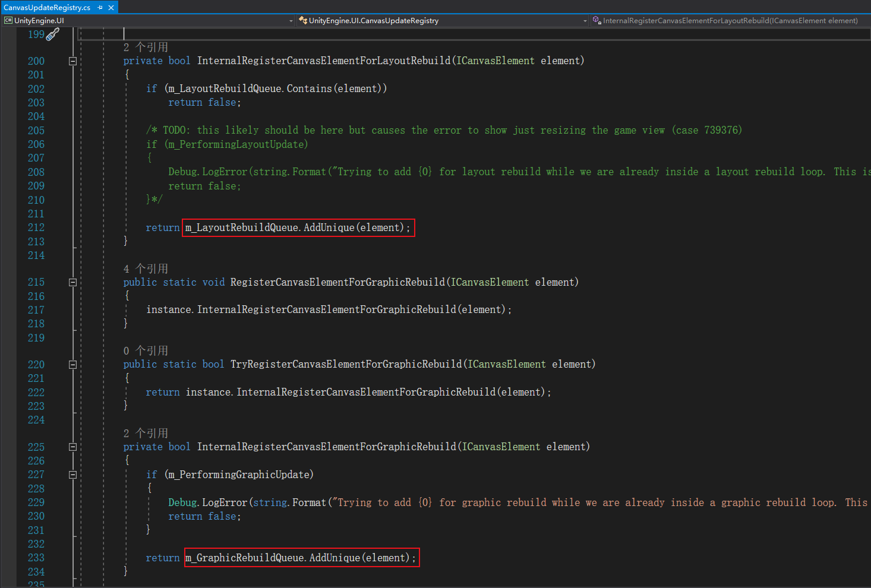Click the 0 references link above line 220
Screen dimensions: 871x588
[x=146, y=351]
